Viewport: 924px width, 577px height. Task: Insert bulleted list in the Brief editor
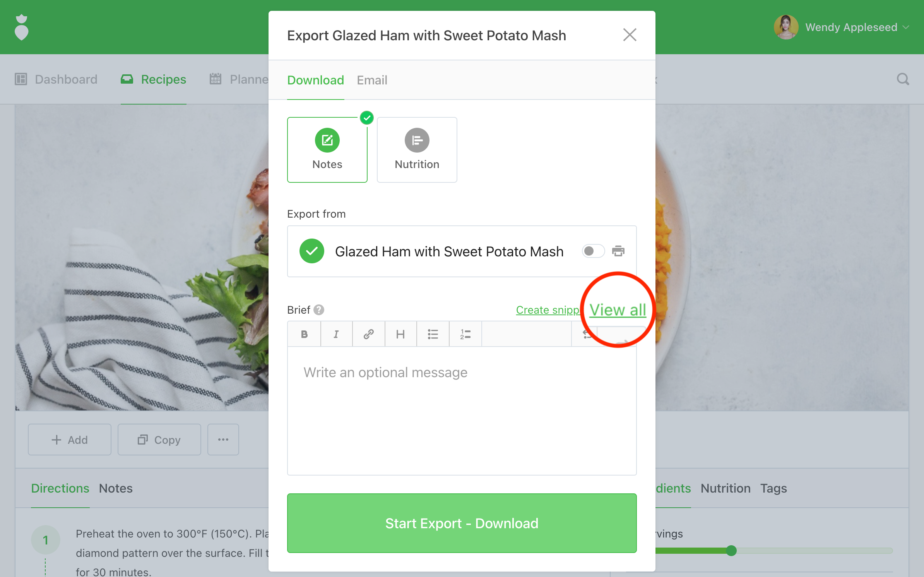tap(433, 334)
